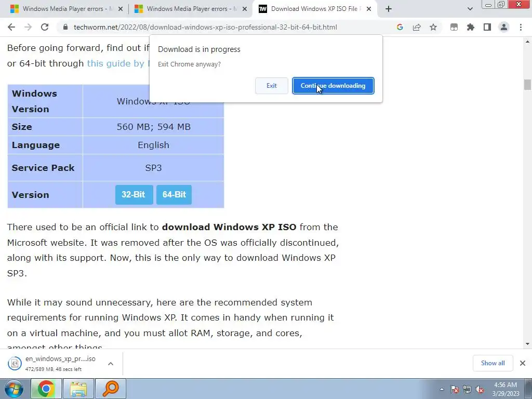Open the Chrome three-dot menu
532x399 pixels.
521,27
